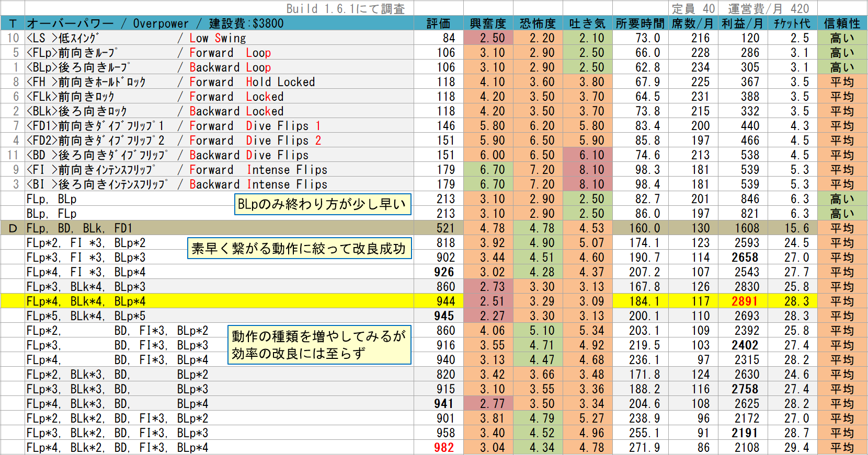Click the 利益/月 column header
Viewport: 868px width, 455px height.
pos(743,24)
